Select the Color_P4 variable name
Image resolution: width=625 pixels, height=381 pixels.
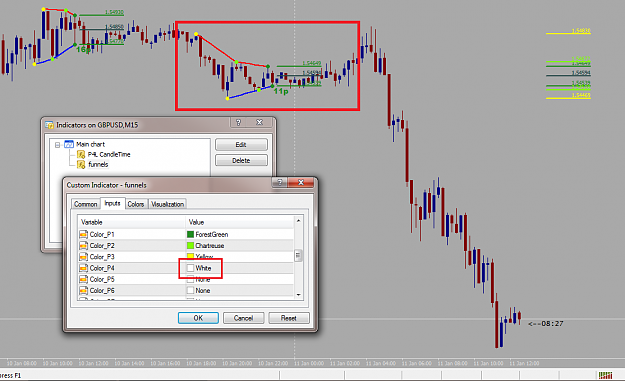[x=102, y=268]
